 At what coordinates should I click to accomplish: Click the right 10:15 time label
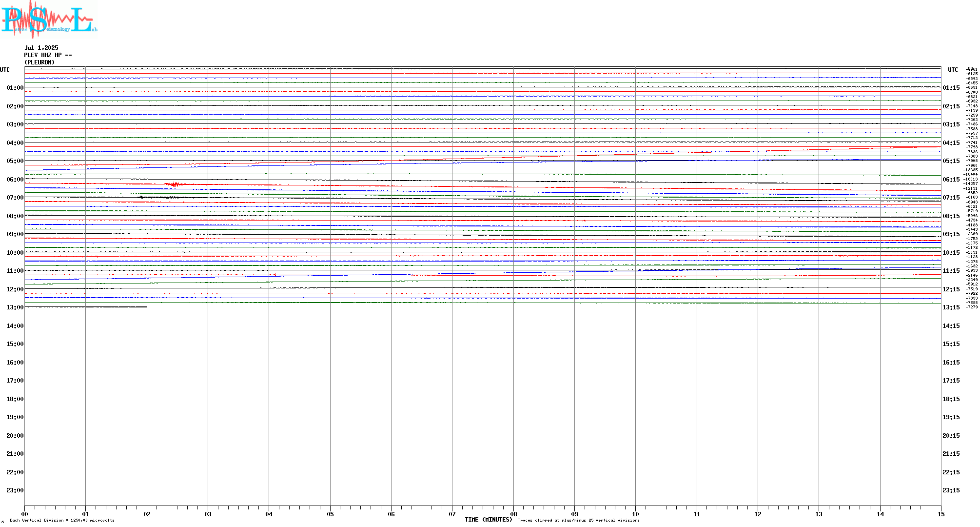951,253
